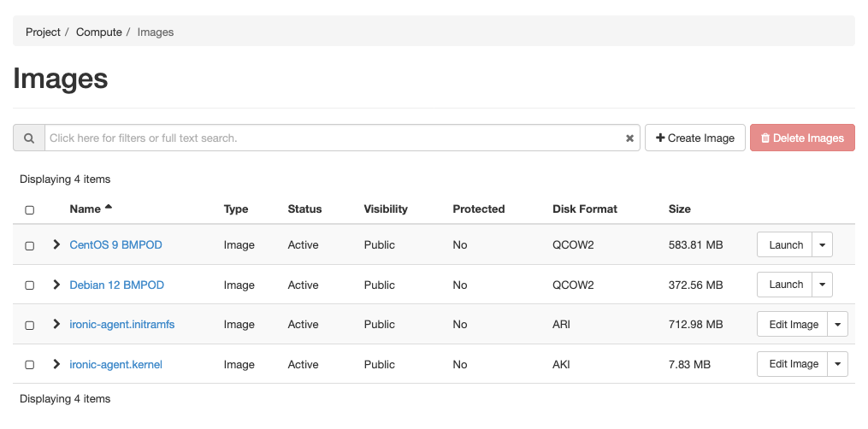Go to Project breadcrumb
Viewport: 868px width, 429px height.
(x=43, y=32)
